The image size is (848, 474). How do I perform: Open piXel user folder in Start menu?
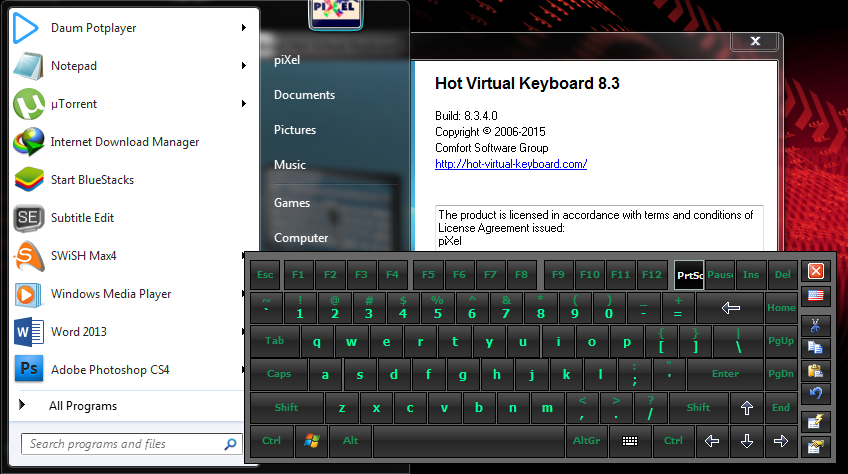click(287, 60)
